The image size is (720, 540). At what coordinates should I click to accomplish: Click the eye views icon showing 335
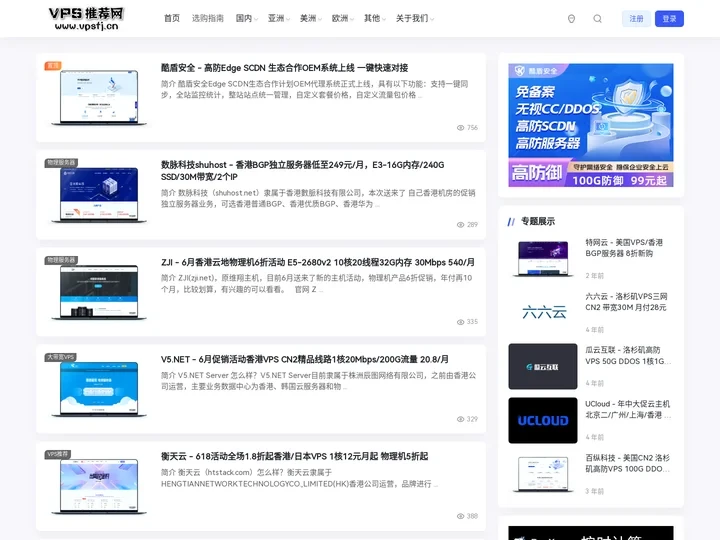pyautogui.click(x=461, y=322)
